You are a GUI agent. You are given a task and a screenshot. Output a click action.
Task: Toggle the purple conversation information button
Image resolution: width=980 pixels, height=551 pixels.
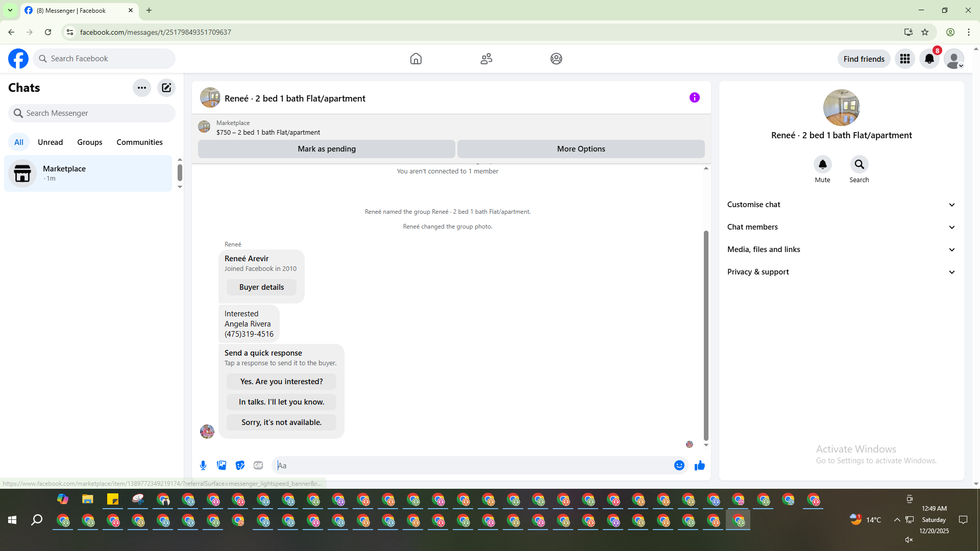click(x=694, y=97)
